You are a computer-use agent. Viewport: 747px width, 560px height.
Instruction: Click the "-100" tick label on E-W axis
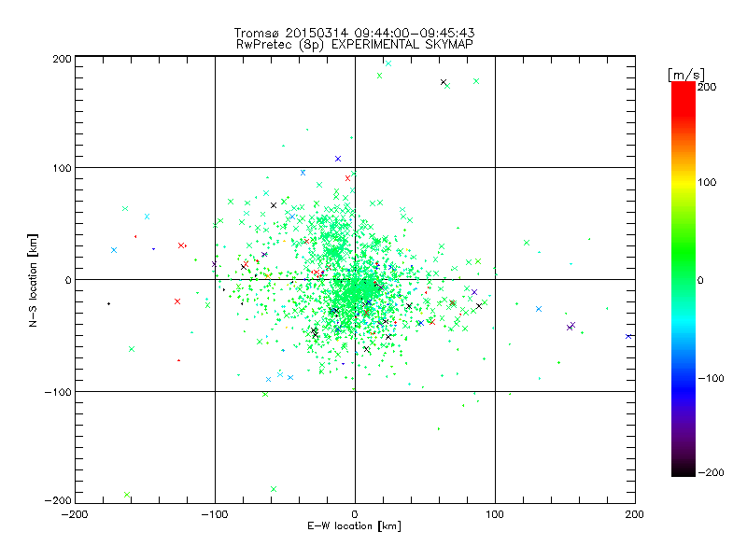click(215, 515)
